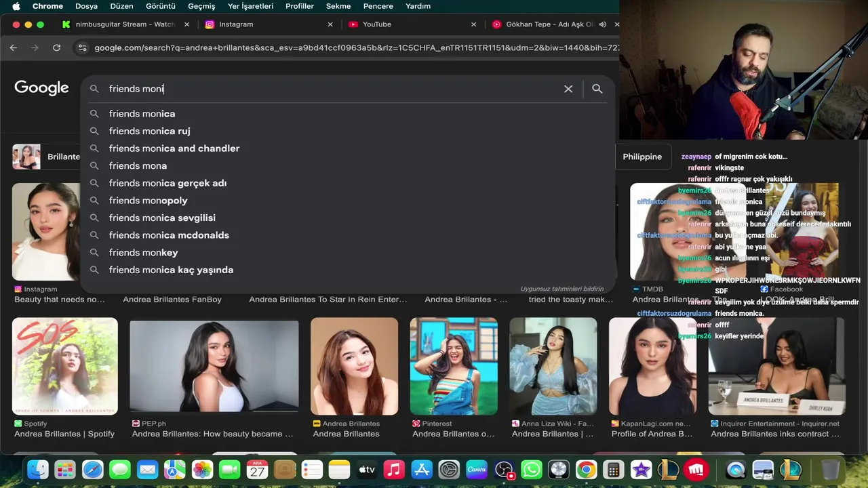The width and height of the screenshot is (868, 488).
Task: Switch to Gökhan Tepe - Adı Aşk tab
Action: (x=549, y=24)
